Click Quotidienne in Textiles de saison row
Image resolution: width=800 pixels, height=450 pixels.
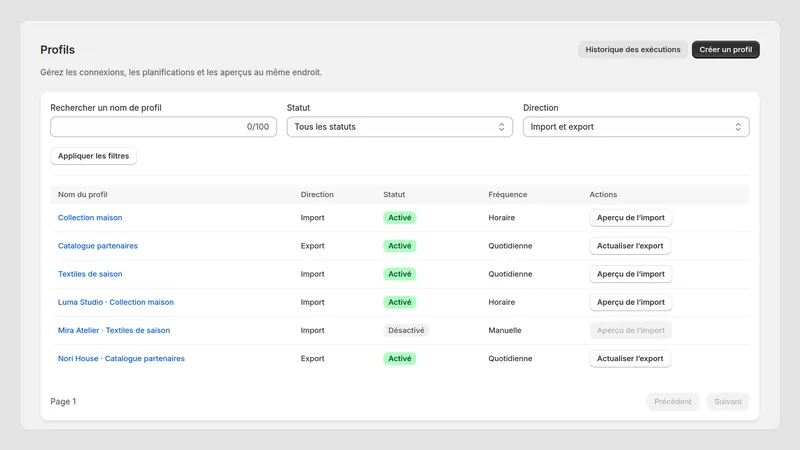click(510, 274)
